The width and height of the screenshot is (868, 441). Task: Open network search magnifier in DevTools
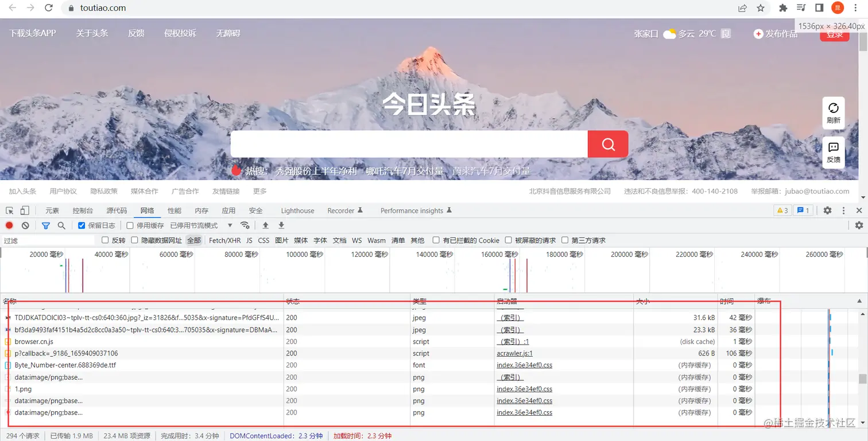click(x=61, y=225)
